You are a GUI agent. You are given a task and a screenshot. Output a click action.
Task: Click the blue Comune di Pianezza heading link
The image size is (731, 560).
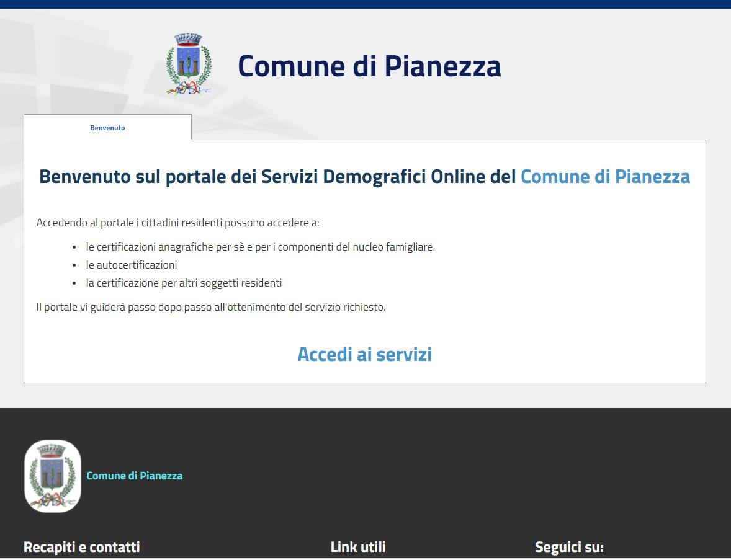(x=605, y=177)
